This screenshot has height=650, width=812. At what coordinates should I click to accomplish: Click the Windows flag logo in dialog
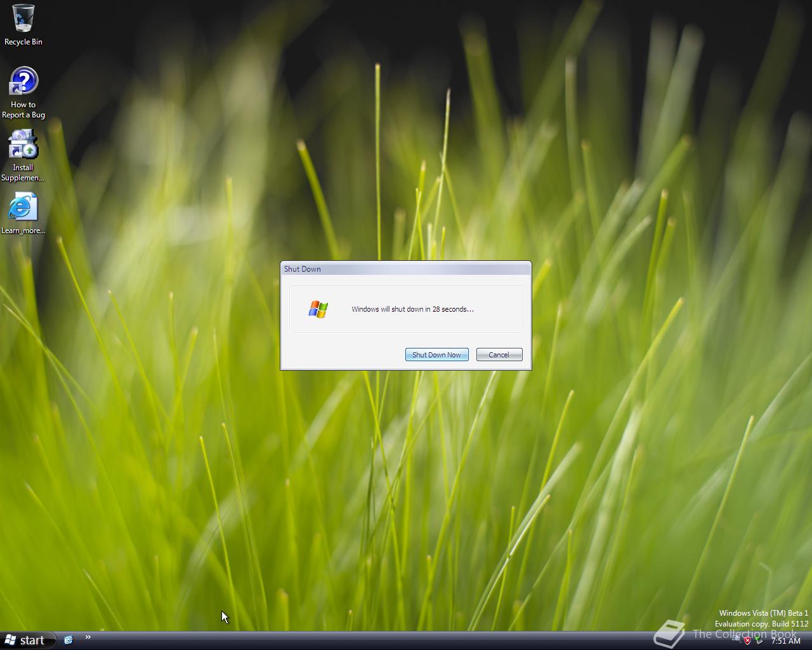(x=318, y=309)
